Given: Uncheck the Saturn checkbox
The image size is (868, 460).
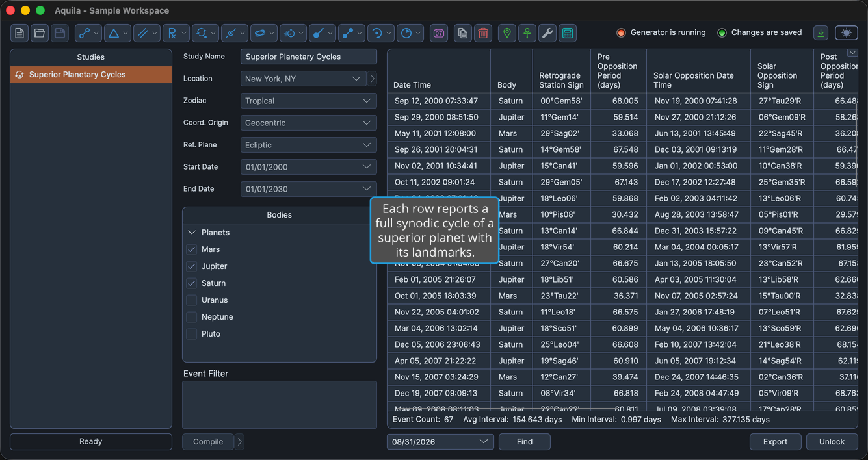Looking at the screenshot, I should [x=192, y=283].
